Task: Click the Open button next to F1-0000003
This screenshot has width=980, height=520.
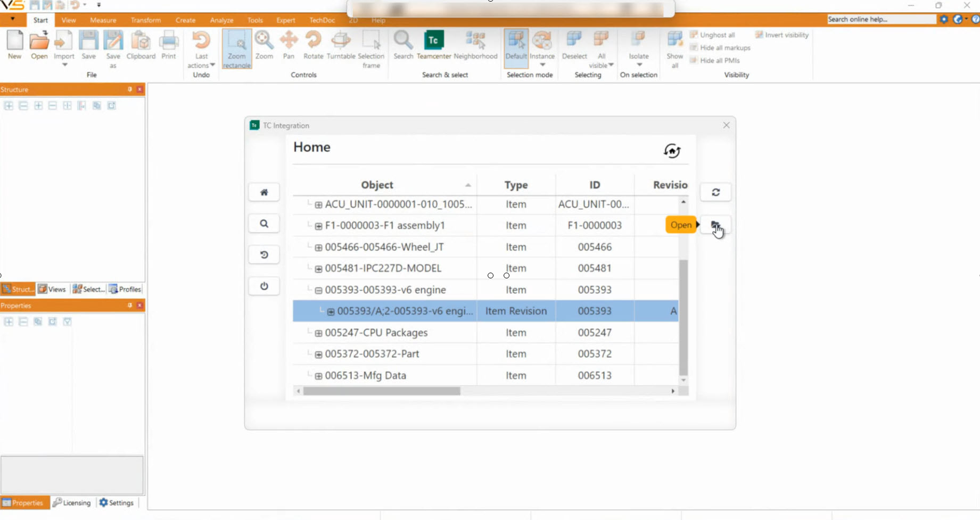Action: 681,225
